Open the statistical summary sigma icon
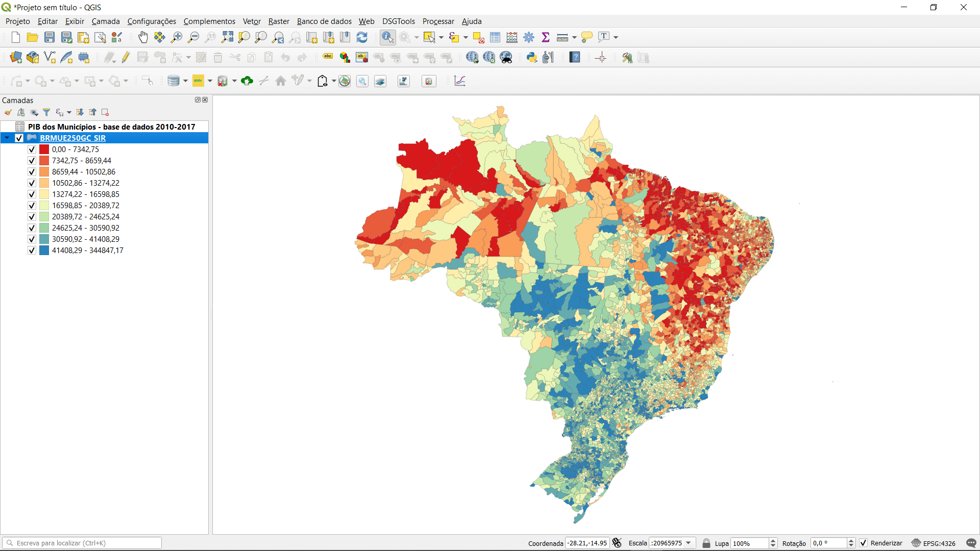The width and height of the screenshot is (980, 551). 546,37
